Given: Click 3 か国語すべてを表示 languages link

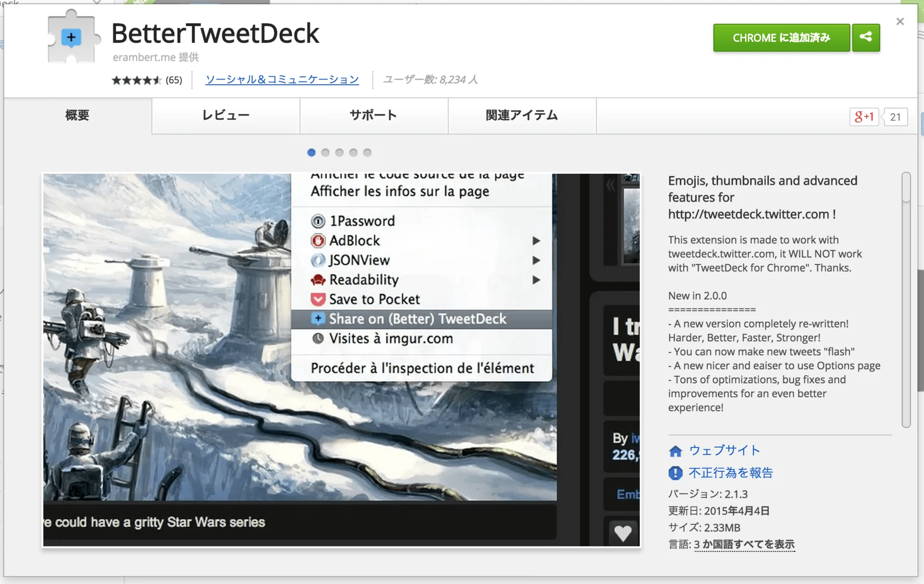Looking at the screenshot, I should 744,545.
